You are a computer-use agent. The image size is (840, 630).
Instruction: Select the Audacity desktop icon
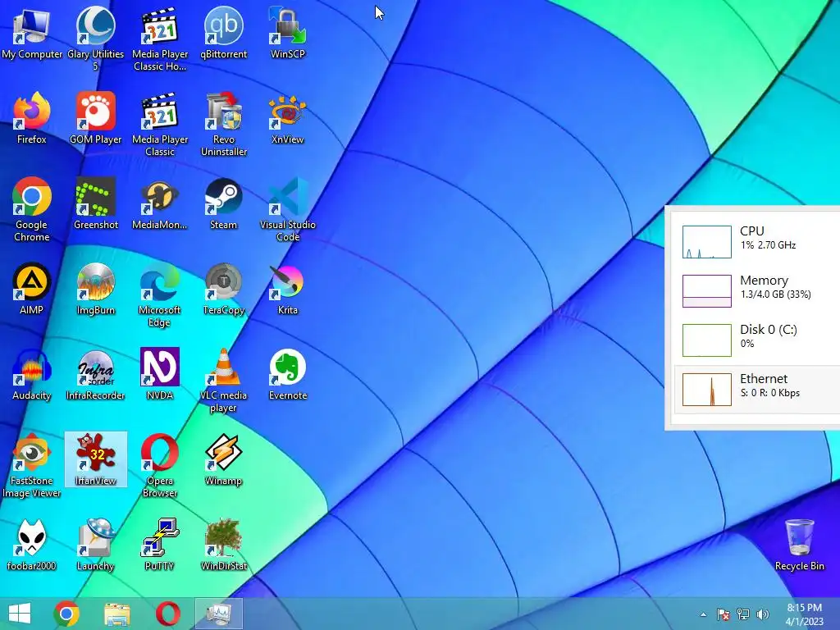tap(32, 374)
